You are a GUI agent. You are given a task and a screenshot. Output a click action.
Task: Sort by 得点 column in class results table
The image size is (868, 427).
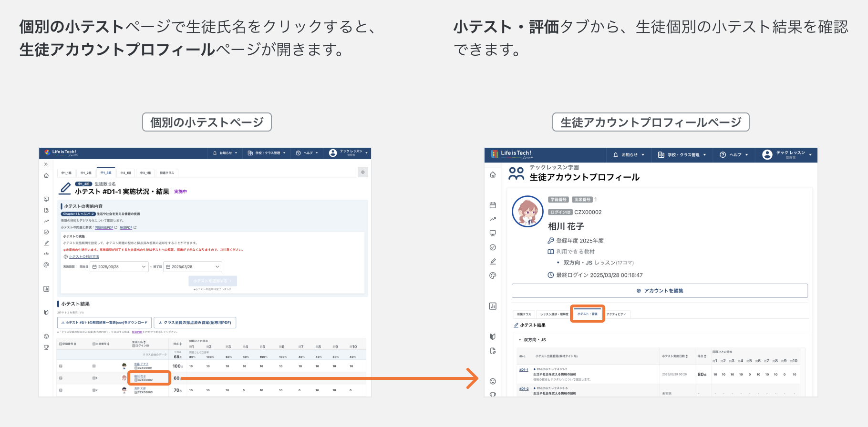[177, 344]
